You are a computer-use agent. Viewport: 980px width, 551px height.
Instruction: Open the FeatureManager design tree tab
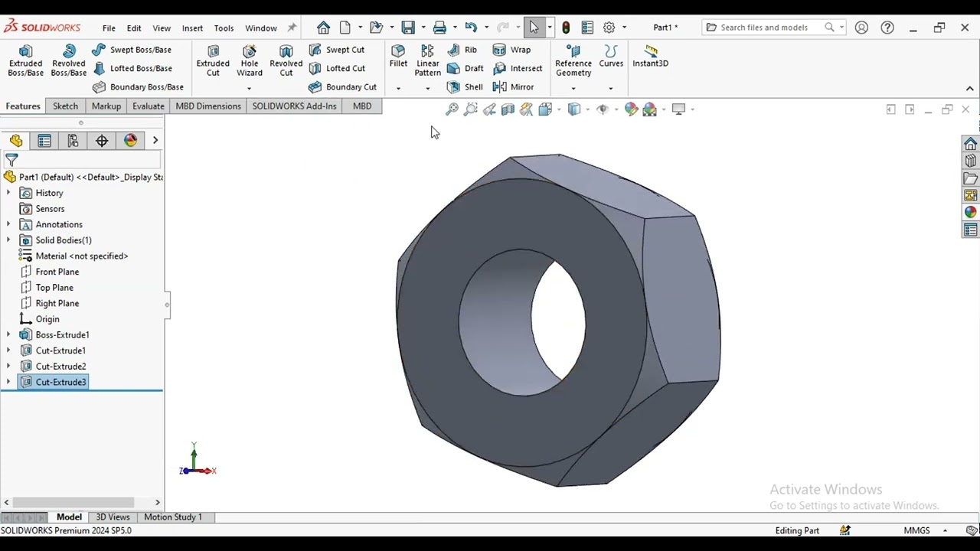[16, 141]
